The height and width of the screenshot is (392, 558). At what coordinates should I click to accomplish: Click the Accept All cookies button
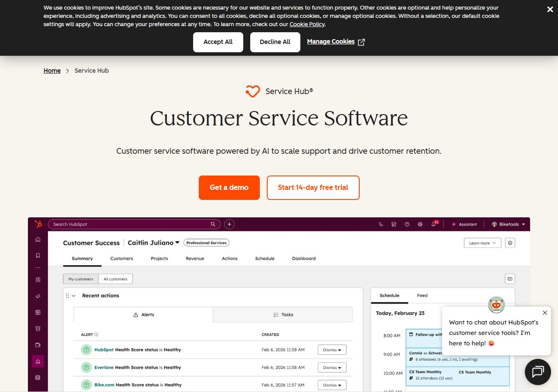[x=218, y=42]
